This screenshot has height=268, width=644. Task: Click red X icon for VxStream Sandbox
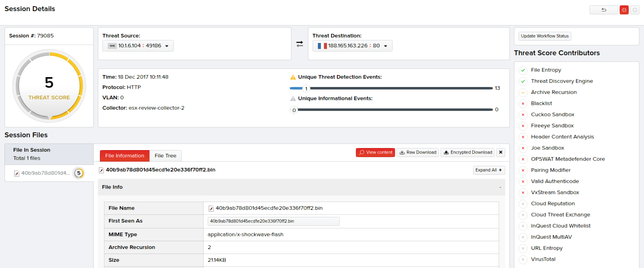523,193
